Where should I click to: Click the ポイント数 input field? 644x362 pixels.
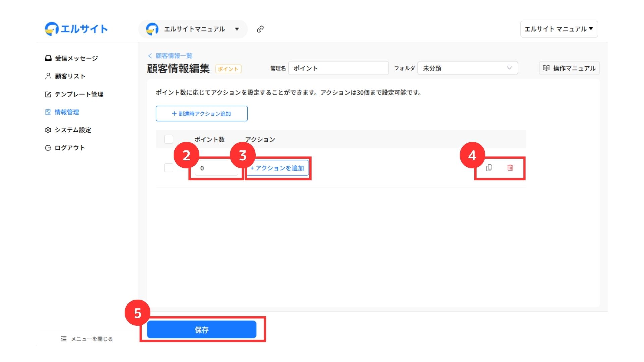(216, 168)
